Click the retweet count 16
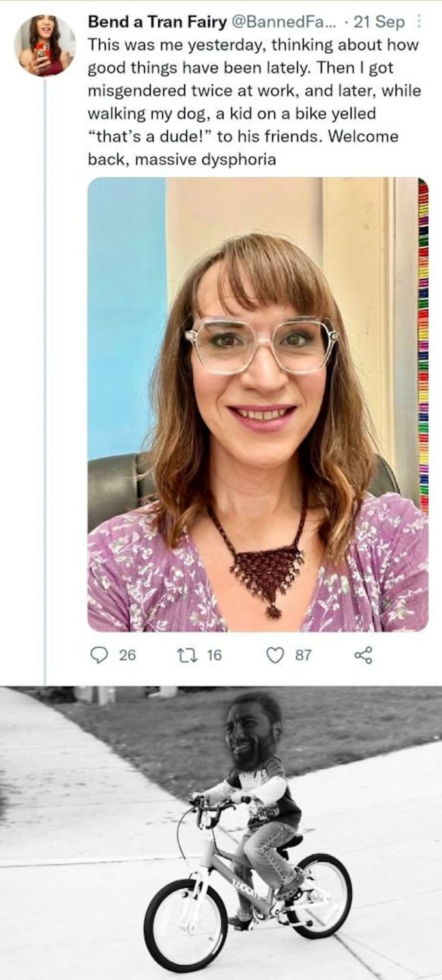This screenshot has height=980, width=442. pos(214,655)
